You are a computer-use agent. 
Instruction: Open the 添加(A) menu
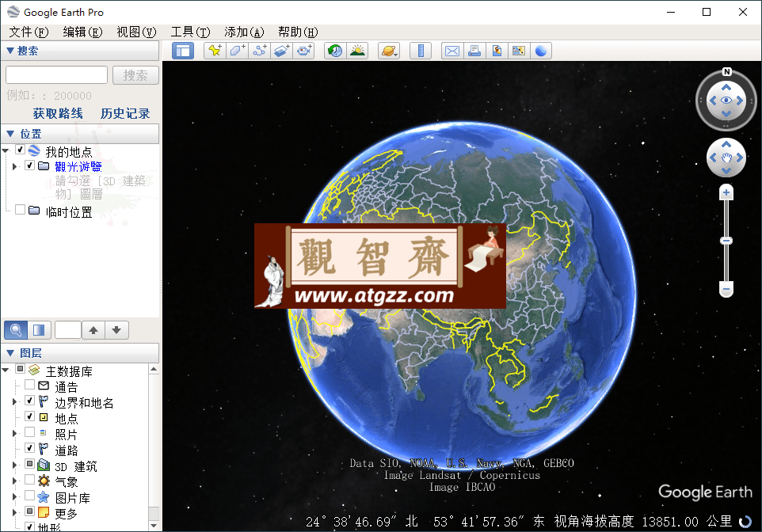244,32
